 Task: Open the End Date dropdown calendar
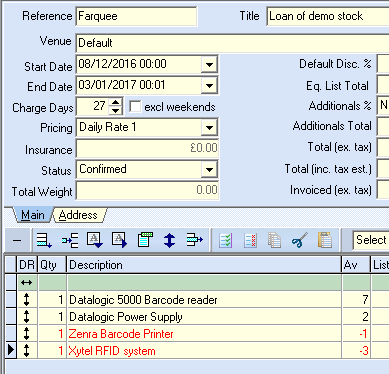coord(209,85)
